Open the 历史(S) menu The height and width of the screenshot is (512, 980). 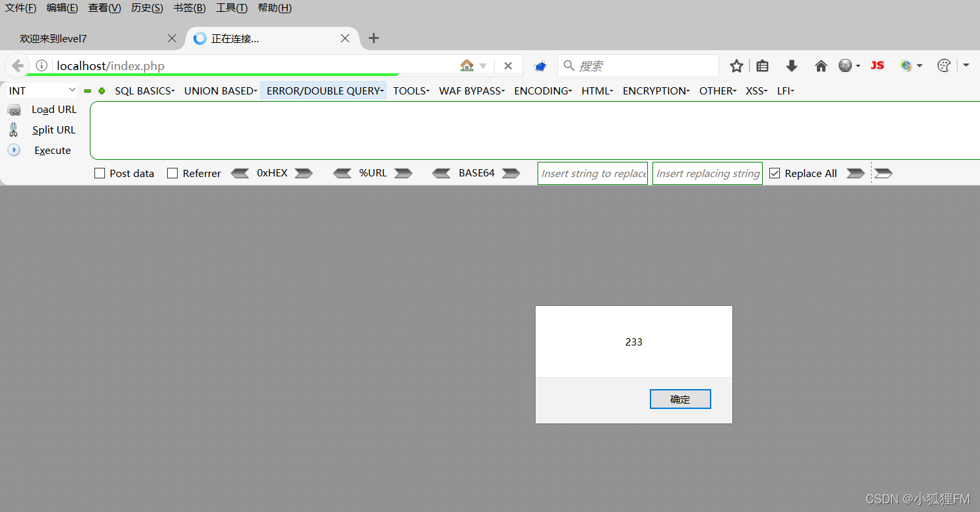(x=147, y=8)
